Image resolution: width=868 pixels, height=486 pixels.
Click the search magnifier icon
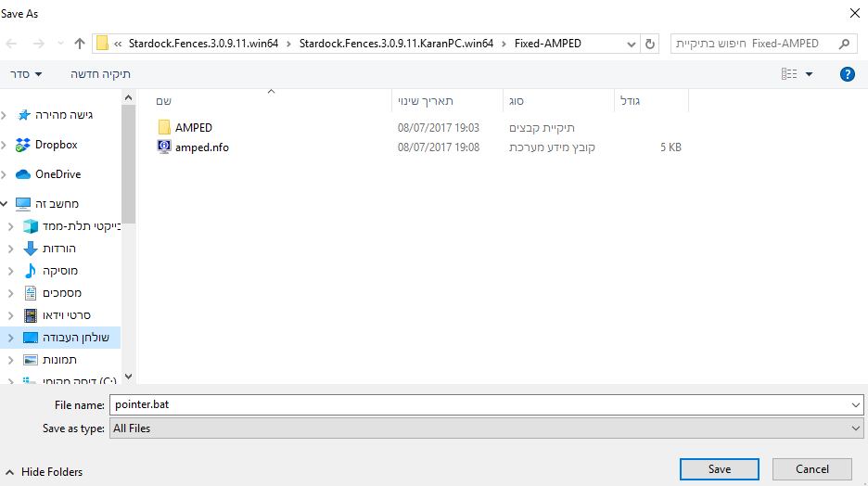(844, 44)
